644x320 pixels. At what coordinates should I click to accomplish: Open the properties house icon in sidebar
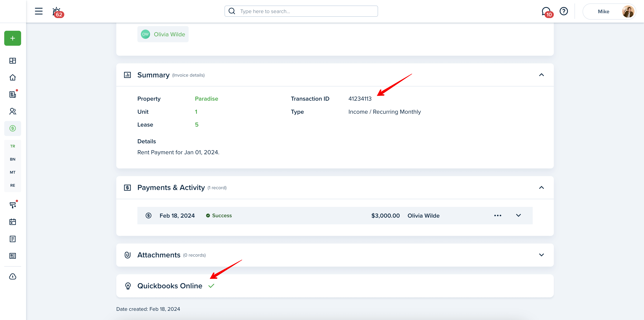13,78
